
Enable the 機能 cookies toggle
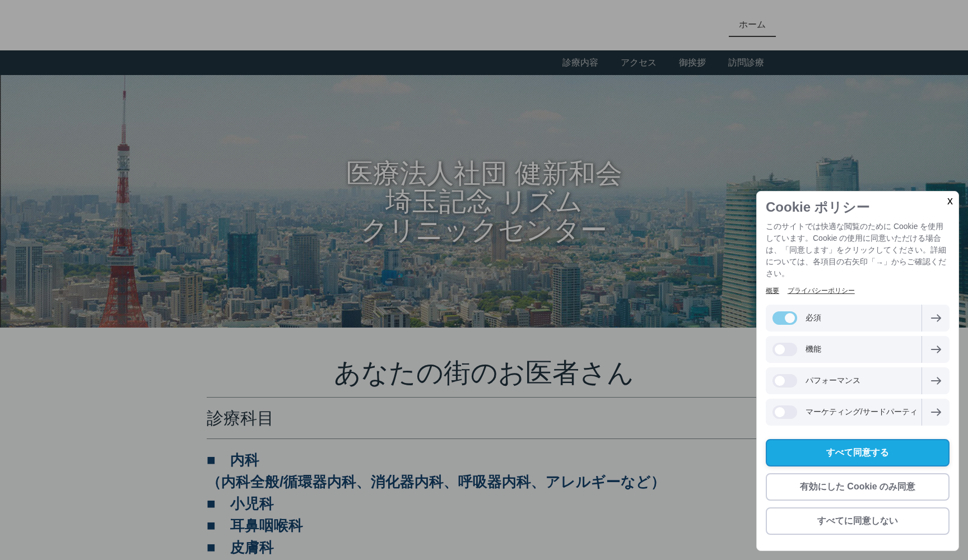[784, 349]
